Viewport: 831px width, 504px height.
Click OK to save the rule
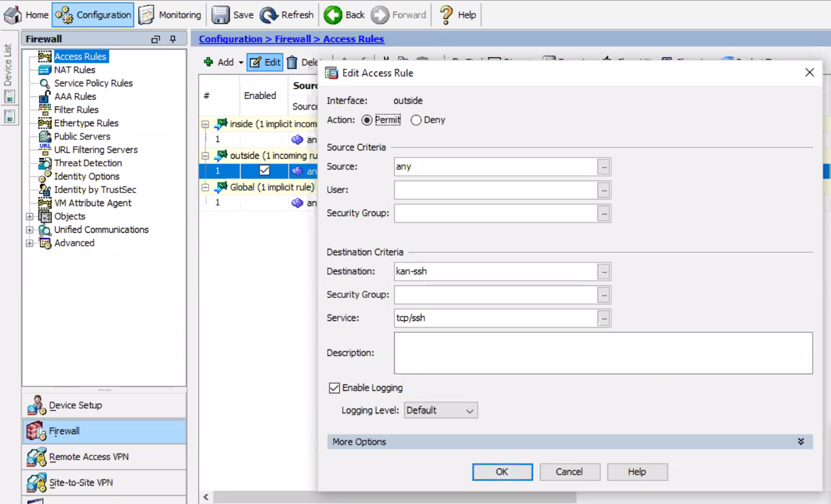pyautogui.click(x=502, y=472)
